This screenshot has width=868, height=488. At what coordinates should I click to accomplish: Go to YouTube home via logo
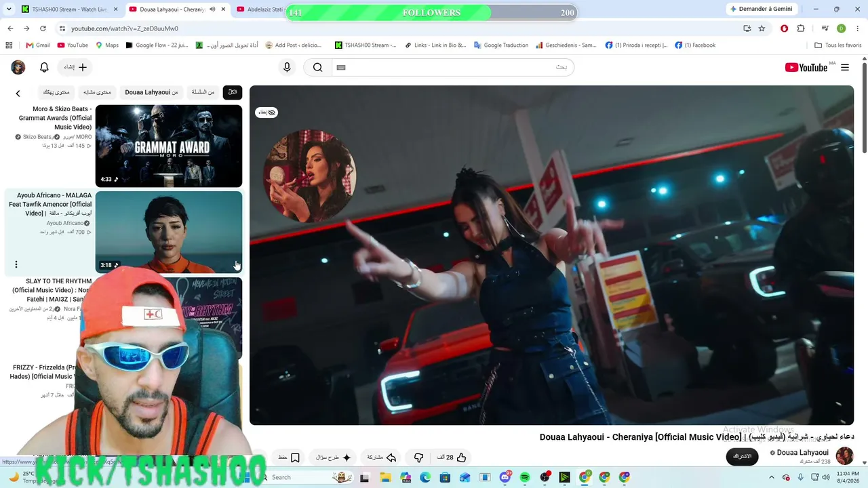806,67
